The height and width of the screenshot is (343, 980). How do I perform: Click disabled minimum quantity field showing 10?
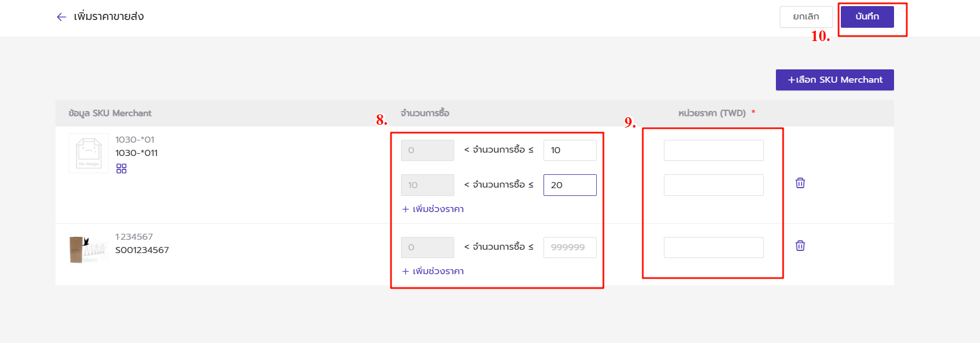pyautogui.click(x=427, y=185)
